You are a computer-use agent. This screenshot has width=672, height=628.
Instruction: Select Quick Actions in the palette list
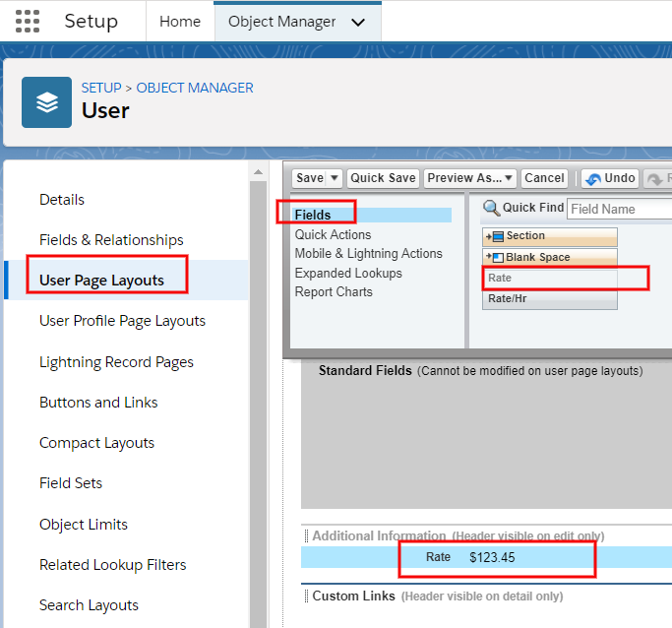pos(333,234)
